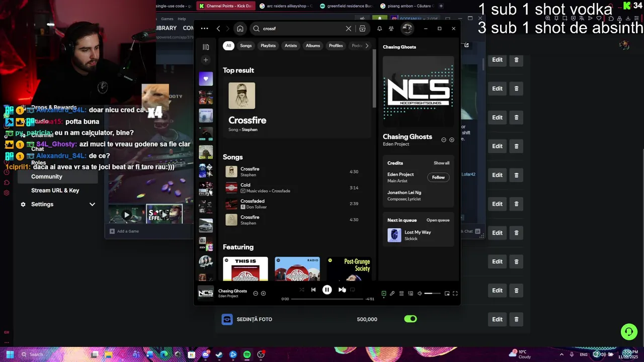Open the Windows Start menu
This screenshot has height=362, width=644.
[x=10, y=354]
